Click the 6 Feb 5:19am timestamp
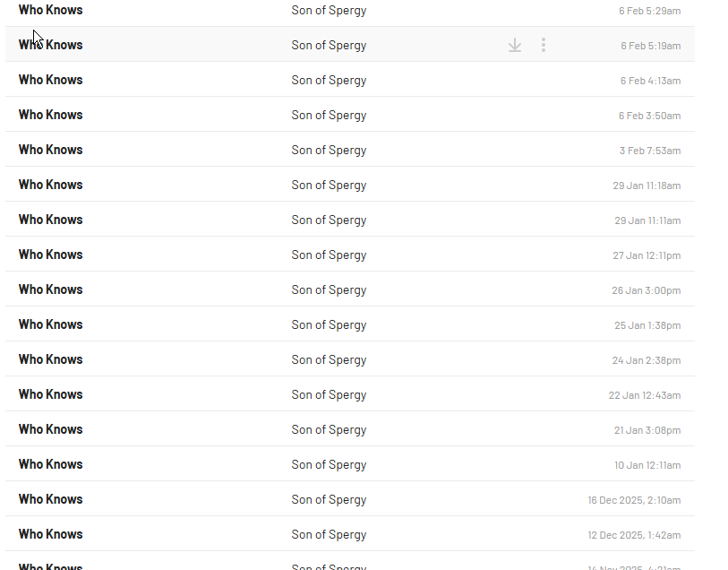Image resolution: width=728 pixels, height=570 pixels. [650, 46]
